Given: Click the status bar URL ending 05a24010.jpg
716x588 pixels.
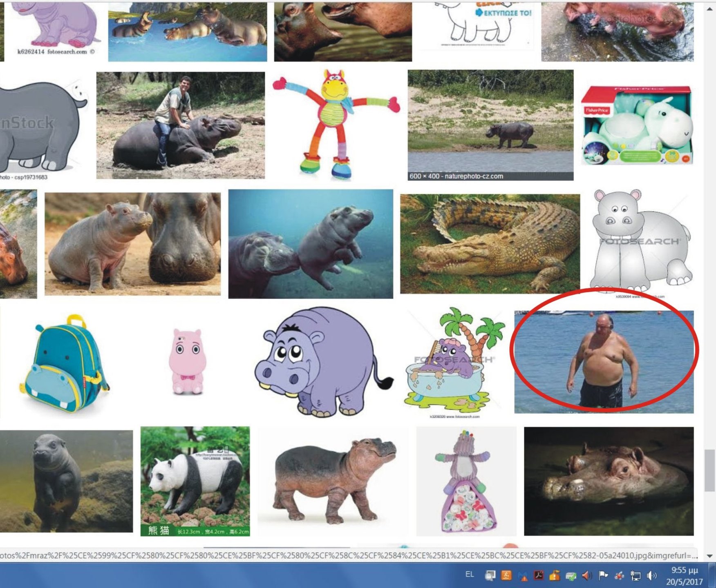Looking at the screenshot, I should [349, 555].
